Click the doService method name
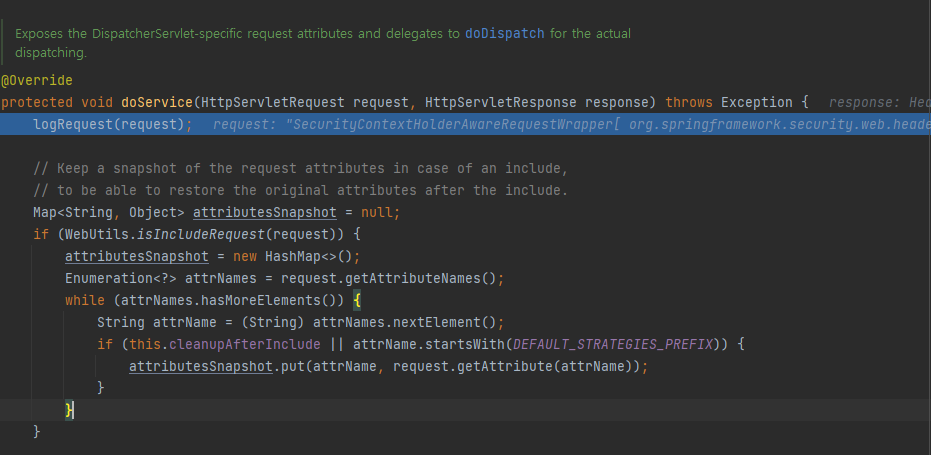The height and width of the screenshot is (455, 931). pos(157,102)
